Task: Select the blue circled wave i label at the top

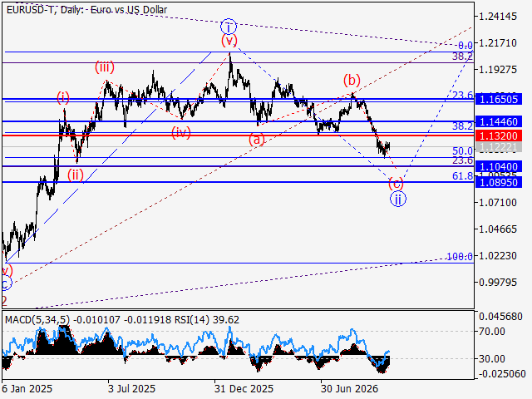Action: 229,27
